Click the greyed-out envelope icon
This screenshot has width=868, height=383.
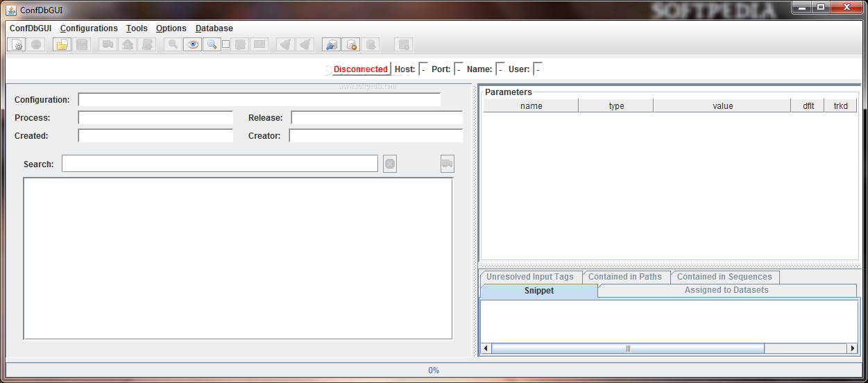pos(259,44)
